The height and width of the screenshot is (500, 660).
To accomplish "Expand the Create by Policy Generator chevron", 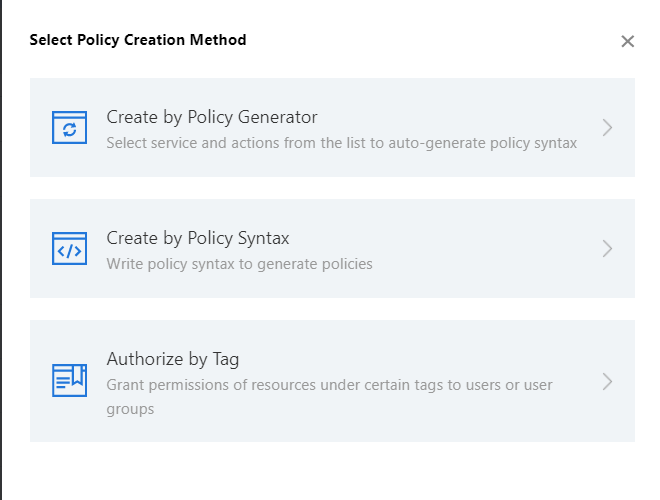I will pos(607,128).
